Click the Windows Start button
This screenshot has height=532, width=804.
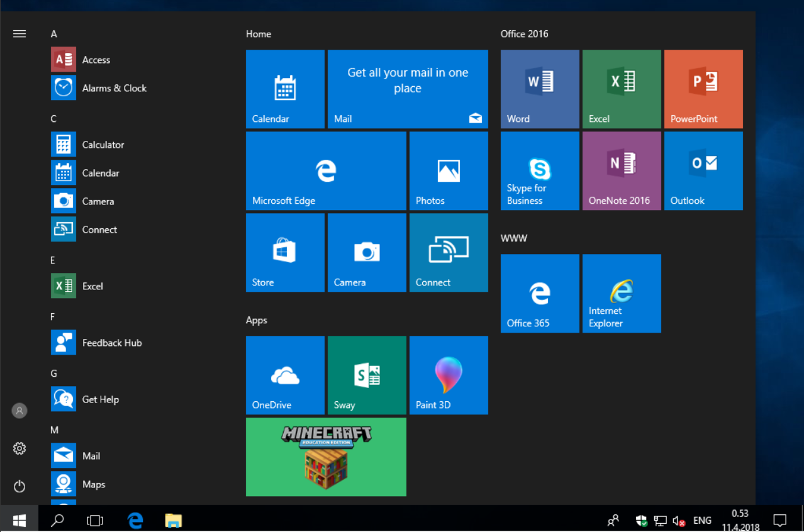click(20, 520)
